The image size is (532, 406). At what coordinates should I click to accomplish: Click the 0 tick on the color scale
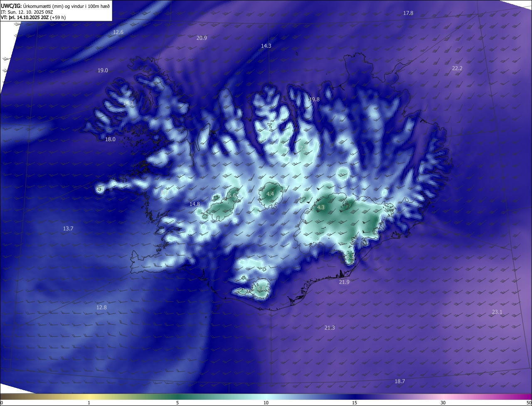click(2, 403)
